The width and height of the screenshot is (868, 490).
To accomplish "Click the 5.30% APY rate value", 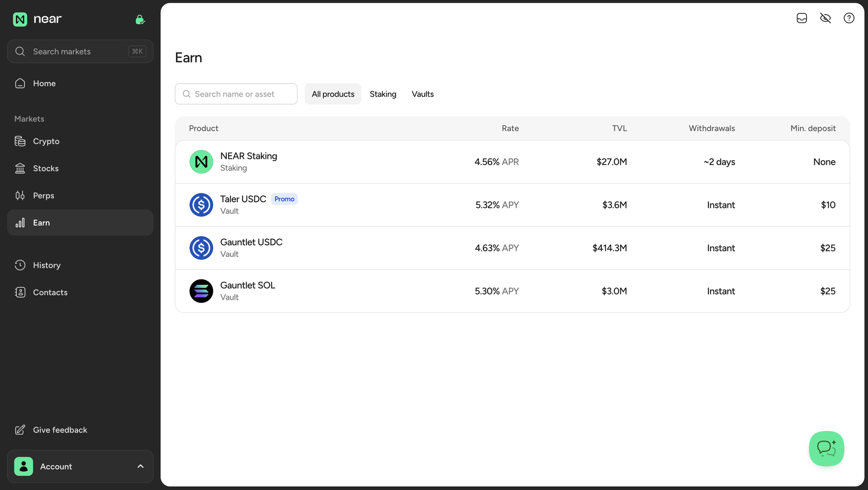I will 496,291.
